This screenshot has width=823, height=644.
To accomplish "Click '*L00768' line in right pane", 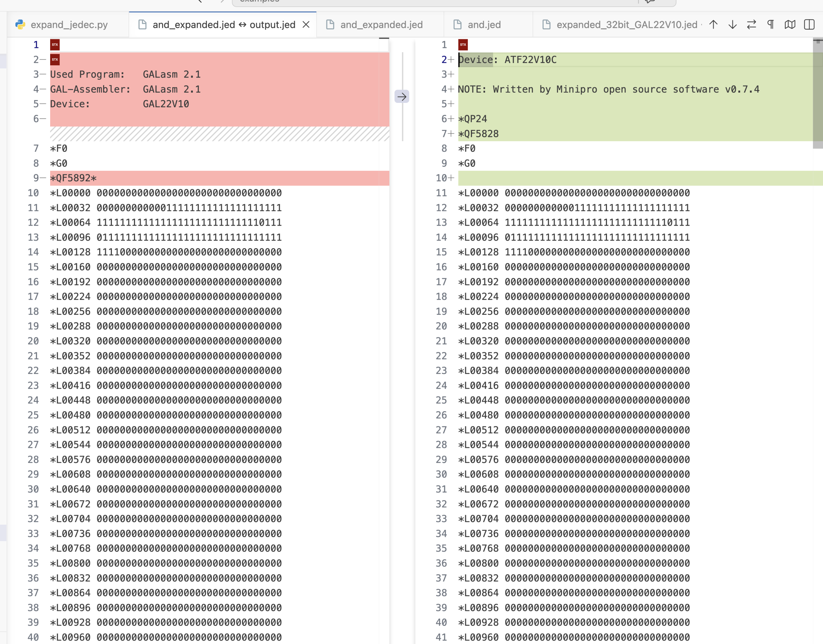I will tap(574, 549).
